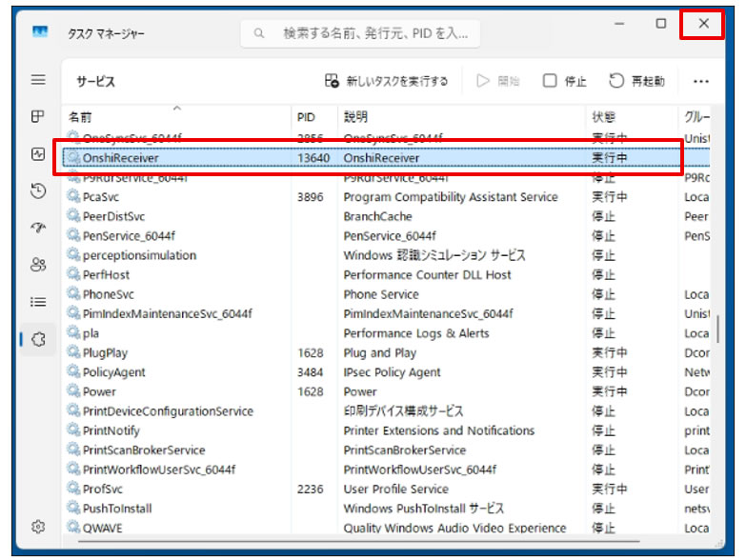The image size is (746, 560).
Task: Click the Task Manager app icon
Action: (40, 31)
